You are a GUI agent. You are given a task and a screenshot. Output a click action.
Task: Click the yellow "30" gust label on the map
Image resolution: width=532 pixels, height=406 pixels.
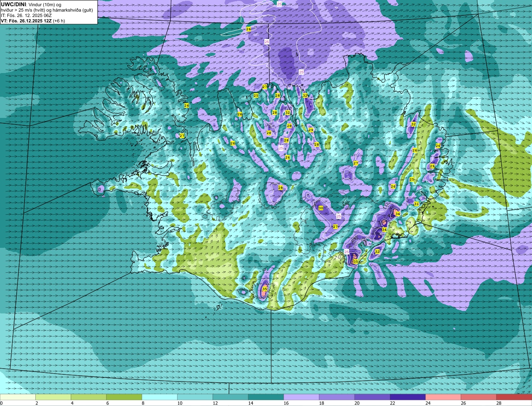[x=321, y=208]
